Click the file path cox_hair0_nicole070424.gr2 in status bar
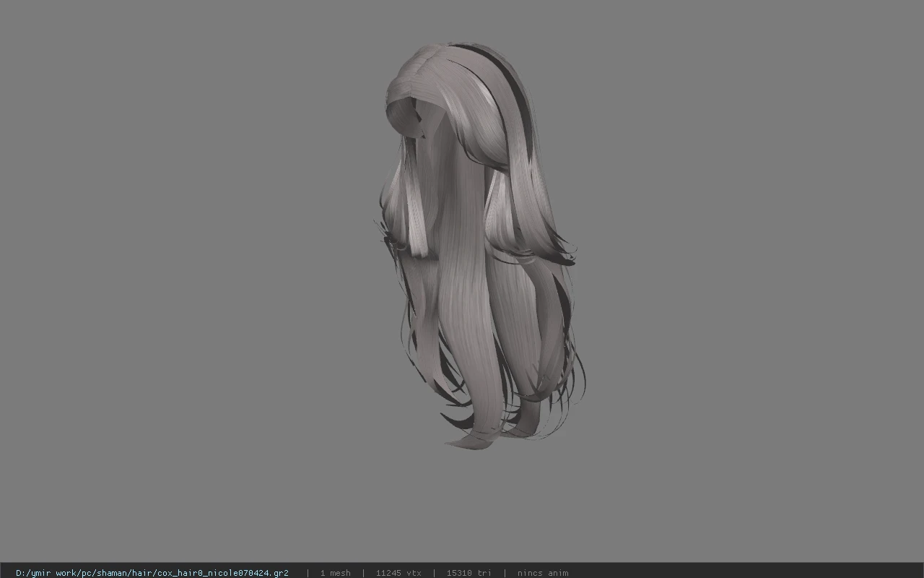Screen dimensions: 924x578 [152, 573]
